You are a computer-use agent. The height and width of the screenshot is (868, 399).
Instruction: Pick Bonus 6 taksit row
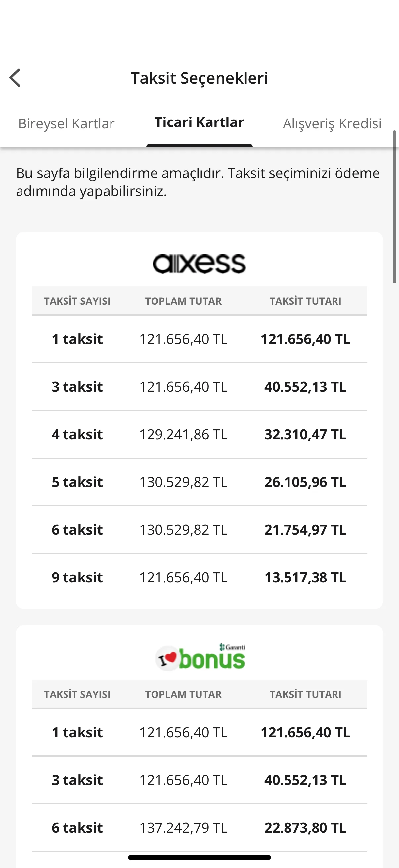pos(199,828)
